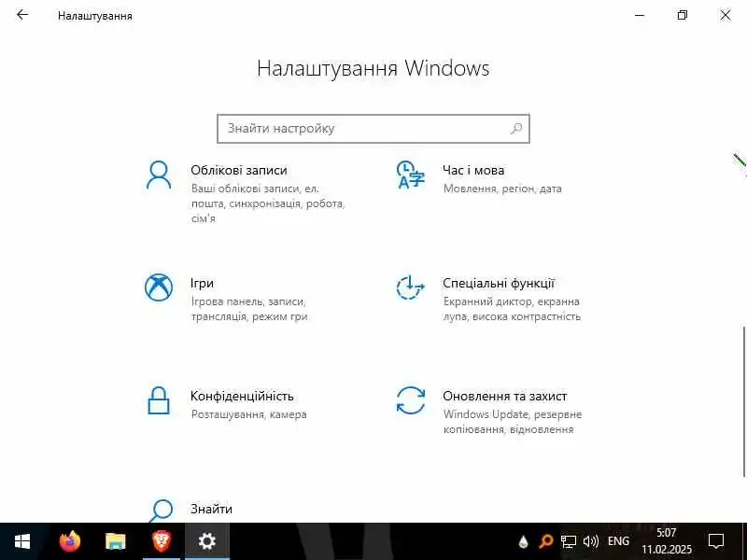Open the Спеціальні функції category
Viewport: 747px width, 560px height.
pyautogui.click(x=499, y=284)
